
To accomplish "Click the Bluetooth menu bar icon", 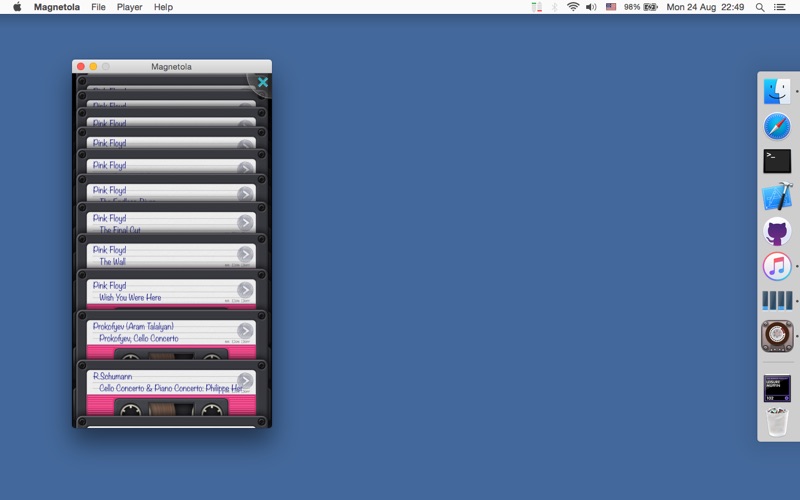I will 555,7.
